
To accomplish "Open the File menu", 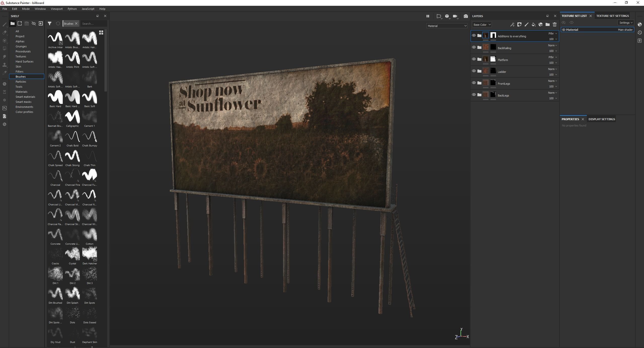I will tap(5, 9).
